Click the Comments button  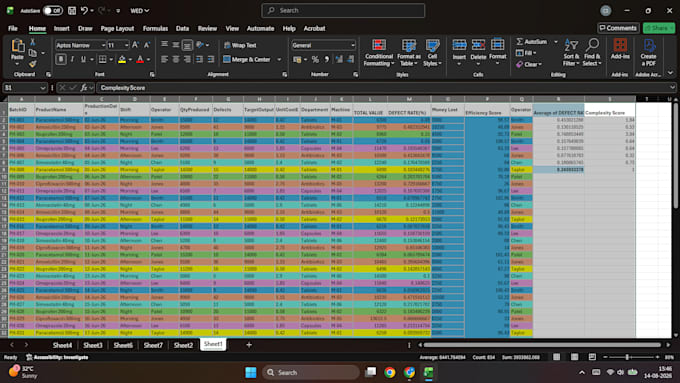618,28
